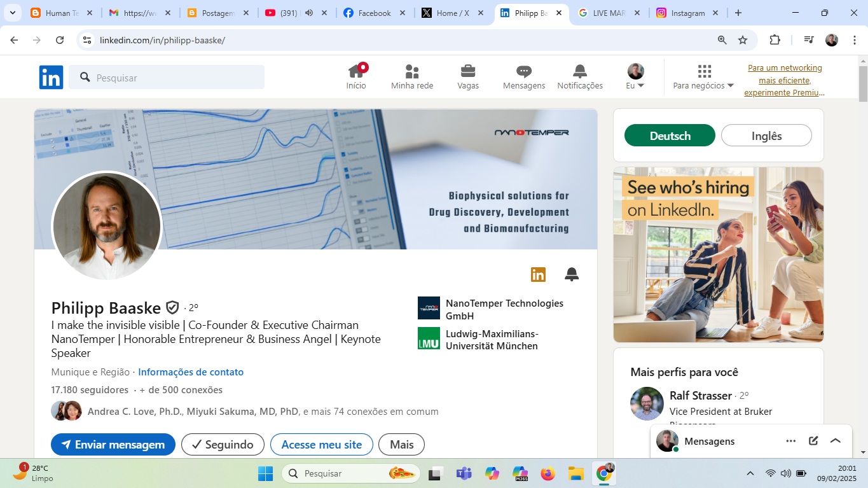Switch to the Home / X tab
Viewport: 868px width, 488px height.
(453, 13)
